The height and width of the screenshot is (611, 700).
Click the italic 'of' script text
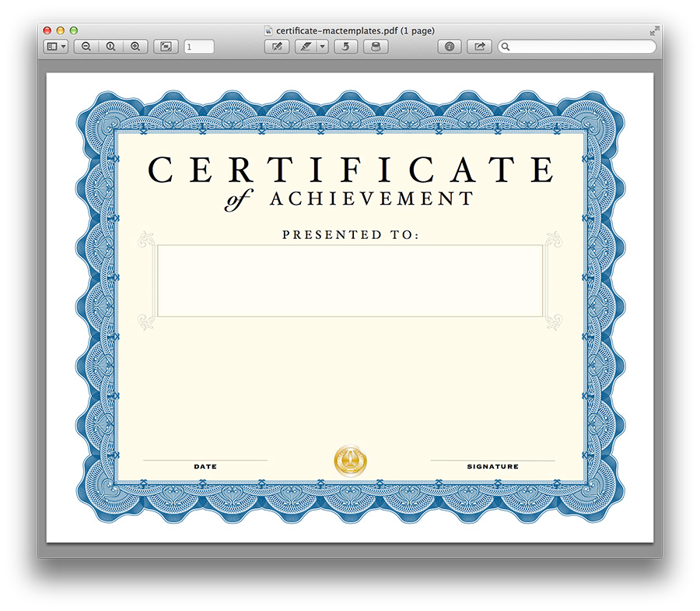click(239, 200)
